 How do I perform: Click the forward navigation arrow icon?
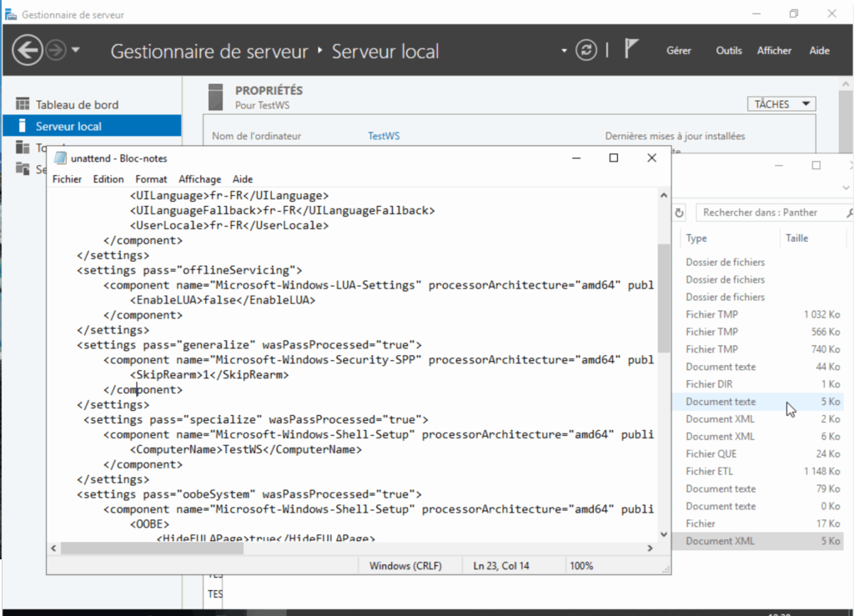point(56,50)
